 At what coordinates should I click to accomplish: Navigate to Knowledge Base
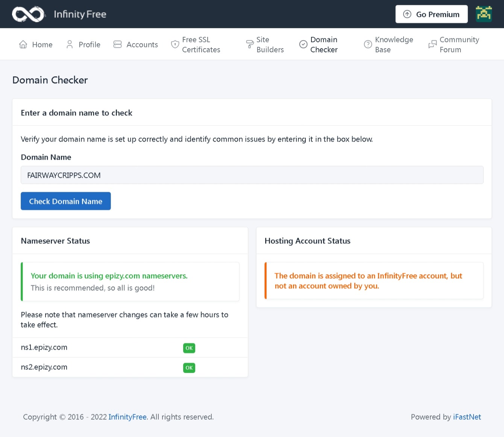394,44
